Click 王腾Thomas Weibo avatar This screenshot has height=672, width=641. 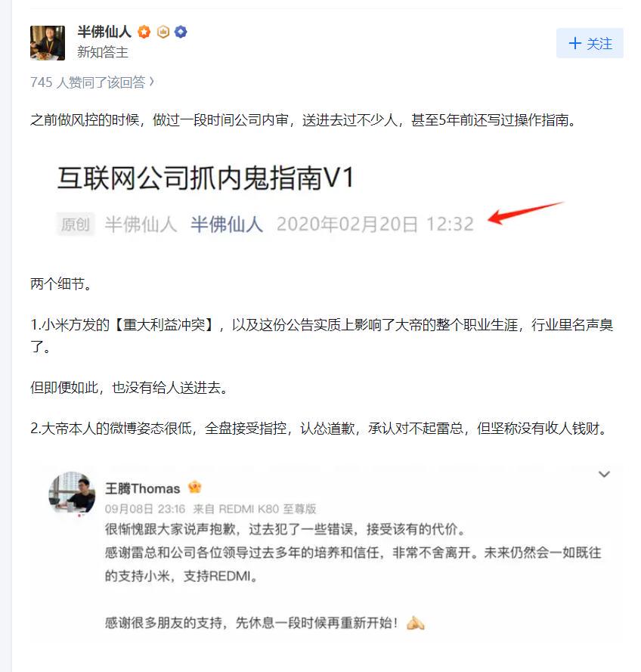click(72, 493)
